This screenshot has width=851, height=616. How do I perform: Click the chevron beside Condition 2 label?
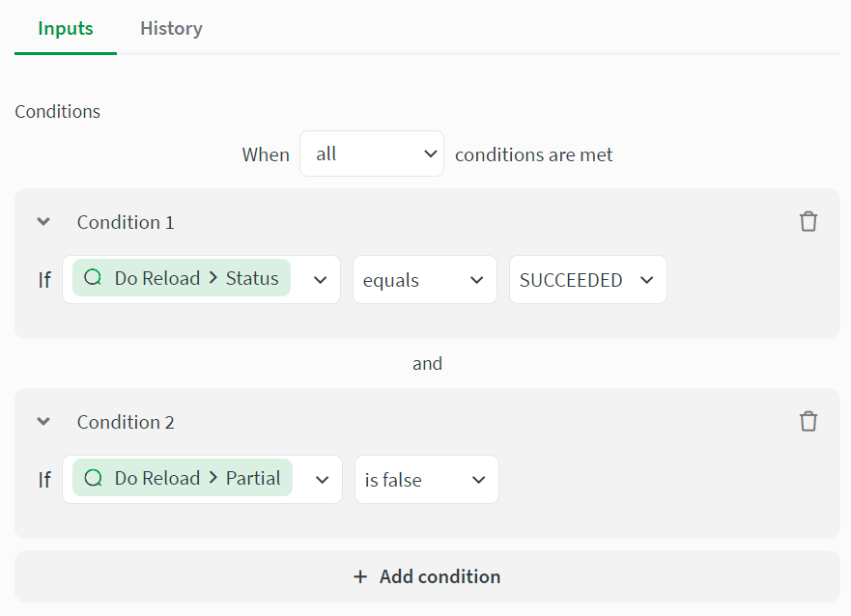43,421
